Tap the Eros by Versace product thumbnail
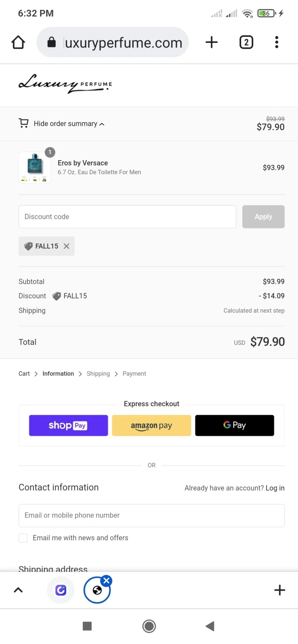 34,168
